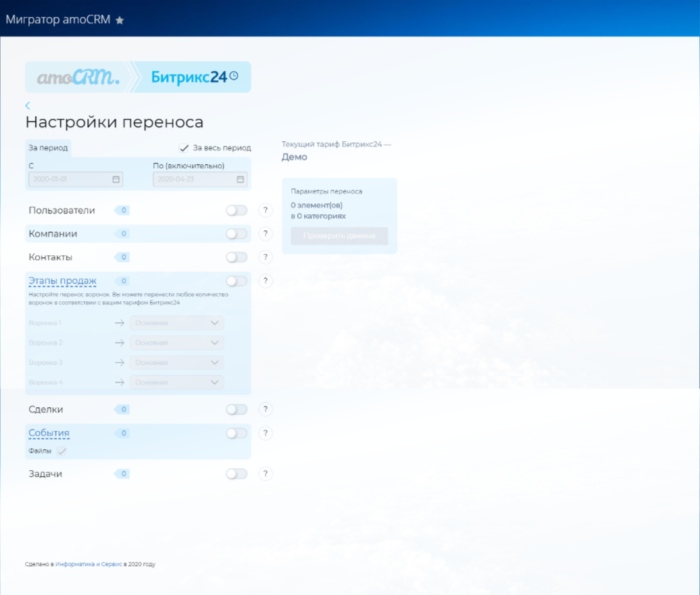Click the help icon for Компании
The height and width of the screenshot is (595, 700).
pos(266,234)
